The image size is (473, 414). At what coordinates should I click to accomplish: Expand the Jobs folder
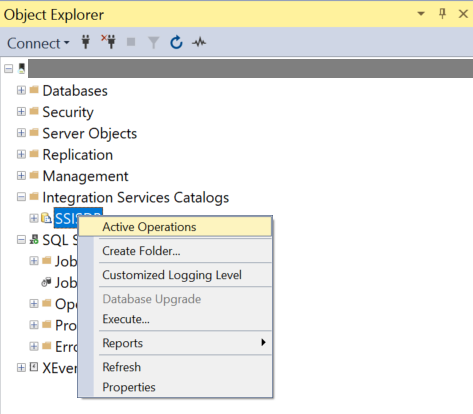pyautogui.click(x=34, y=261)
